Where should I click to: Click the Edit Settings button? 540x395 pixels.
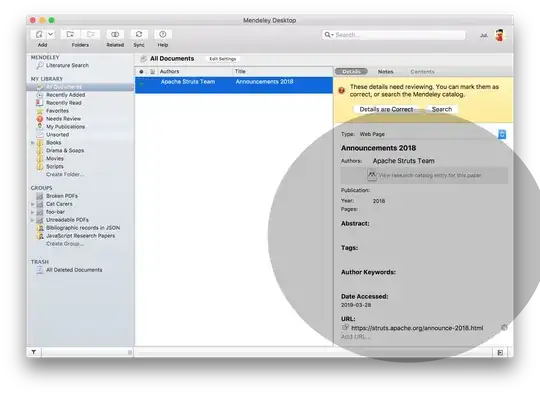coord(222,59)
